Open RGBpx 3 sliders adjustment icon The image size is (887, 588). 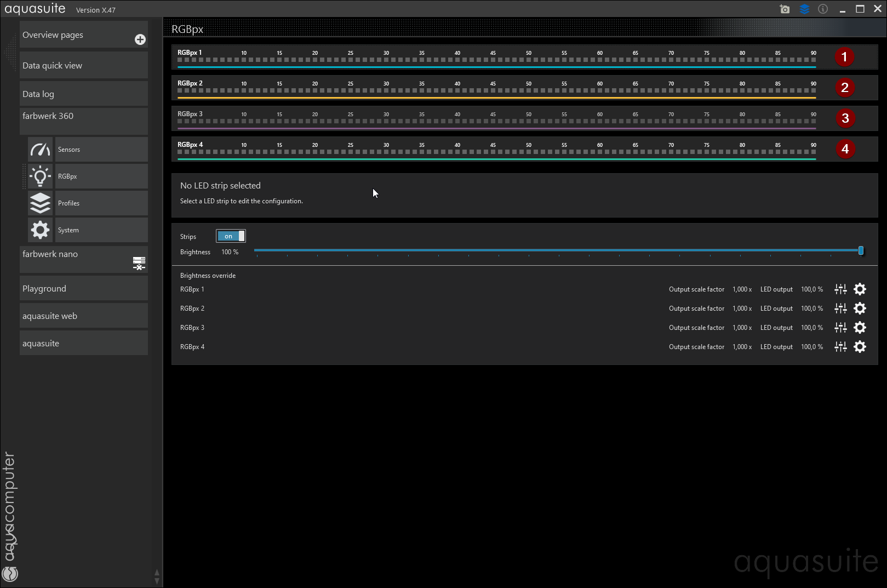coord(840,328)
